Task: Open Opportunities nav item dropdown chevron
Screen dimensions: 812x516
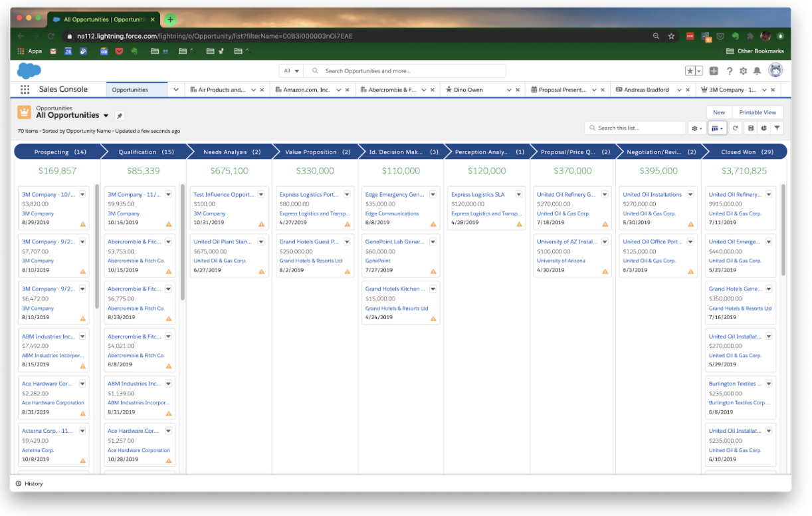Action: point(176,90)
